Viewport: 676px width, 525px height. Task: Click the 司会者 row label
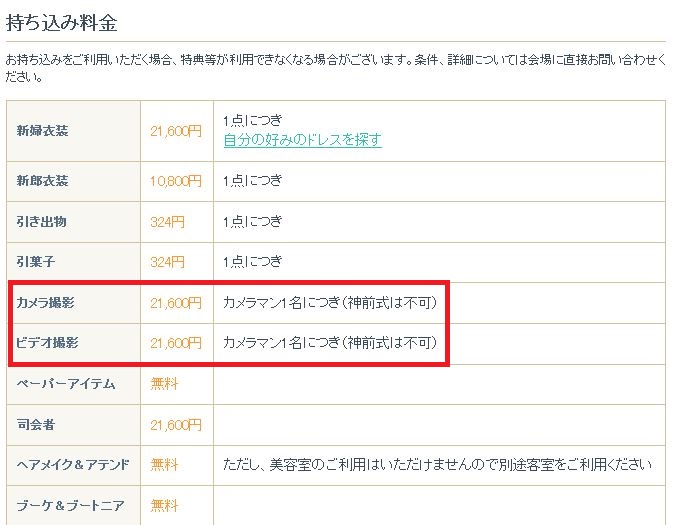tap(37, 425)
